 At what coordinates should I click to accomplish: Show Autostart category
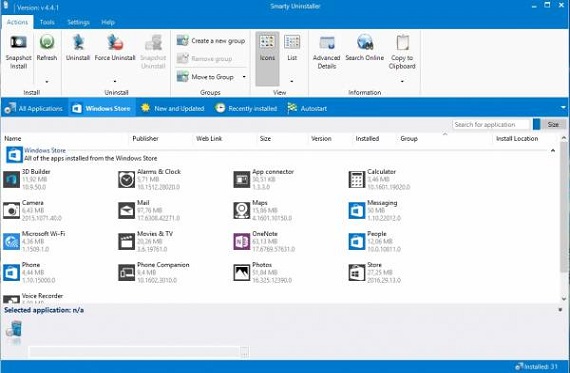[x=307, y=108]
